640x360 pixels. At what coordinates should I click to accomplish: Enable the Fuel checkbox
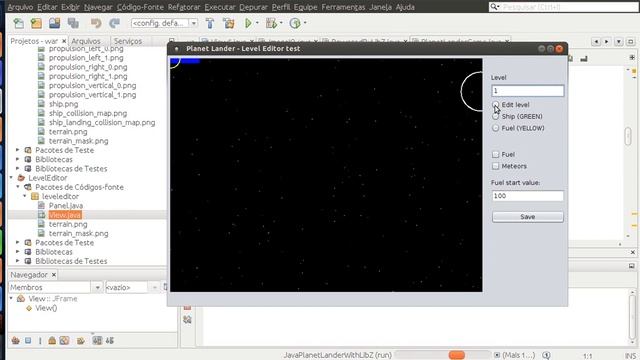click(496, 154)
